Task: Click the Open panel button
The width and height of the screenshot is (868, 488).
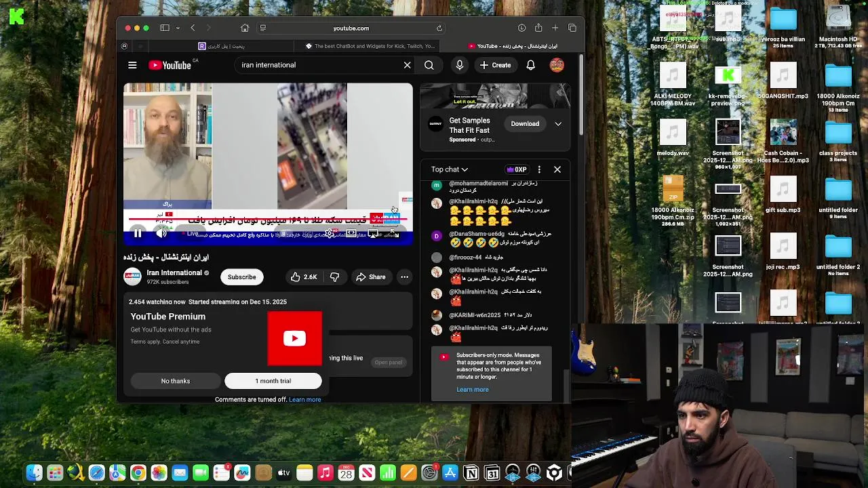Action: point(389,362)
